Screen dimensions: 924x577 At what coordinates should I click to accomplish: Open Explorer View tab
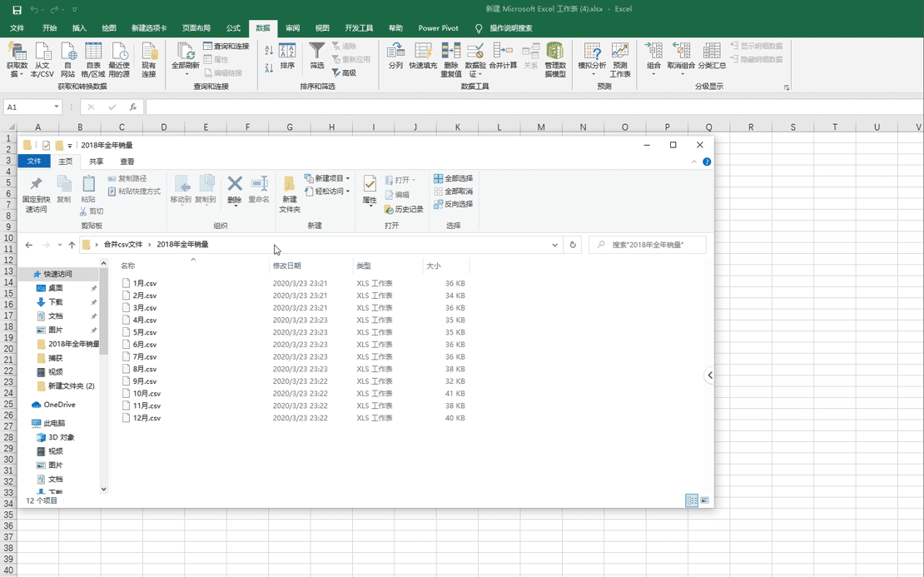point(127,162)
